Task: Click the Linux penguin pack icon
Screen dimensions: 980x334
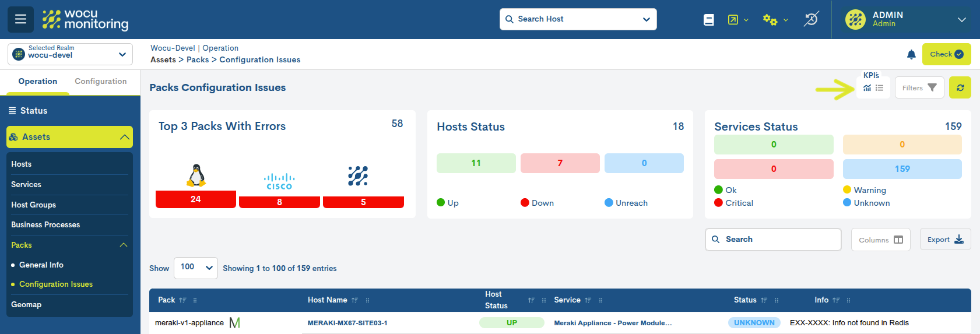Action: coord(196,175)
